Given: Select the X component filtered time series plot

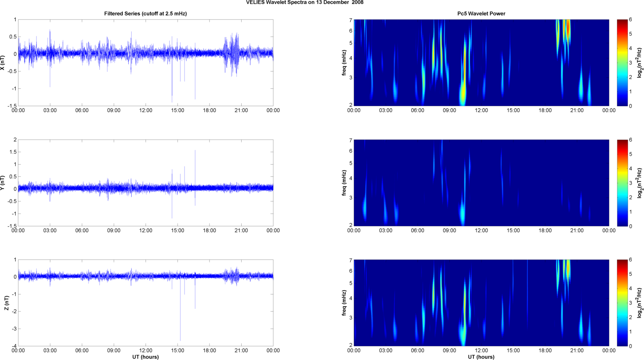Looking at the screenshot, I should point(146,63).
